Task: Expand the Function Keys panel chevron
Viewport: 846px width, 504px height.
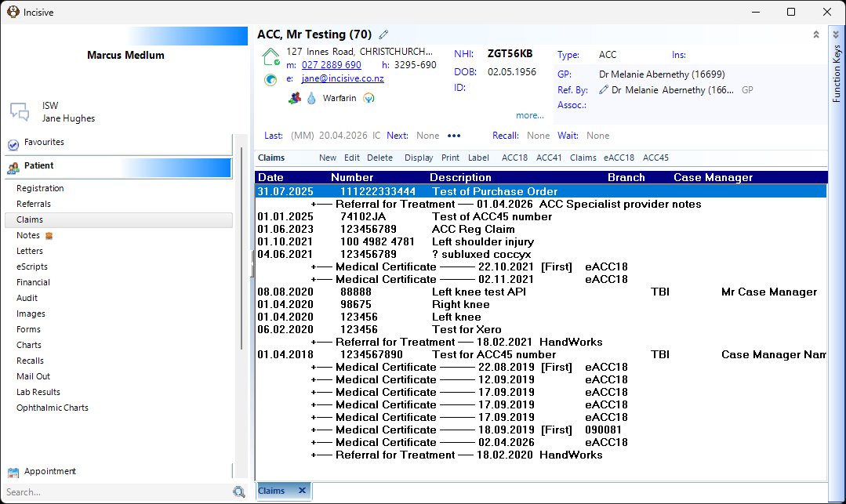Action: [x=836, y=34]
